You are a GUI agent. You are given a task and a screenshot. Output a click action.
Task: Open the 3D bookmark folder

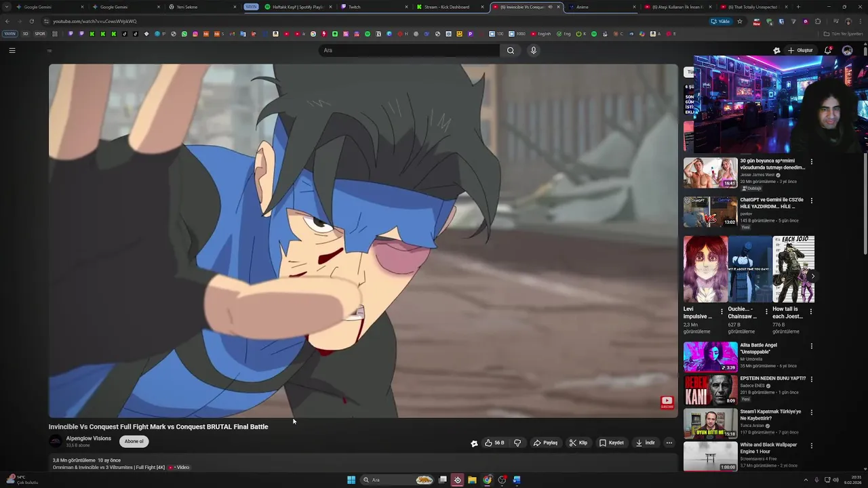[x=26, y=33]
